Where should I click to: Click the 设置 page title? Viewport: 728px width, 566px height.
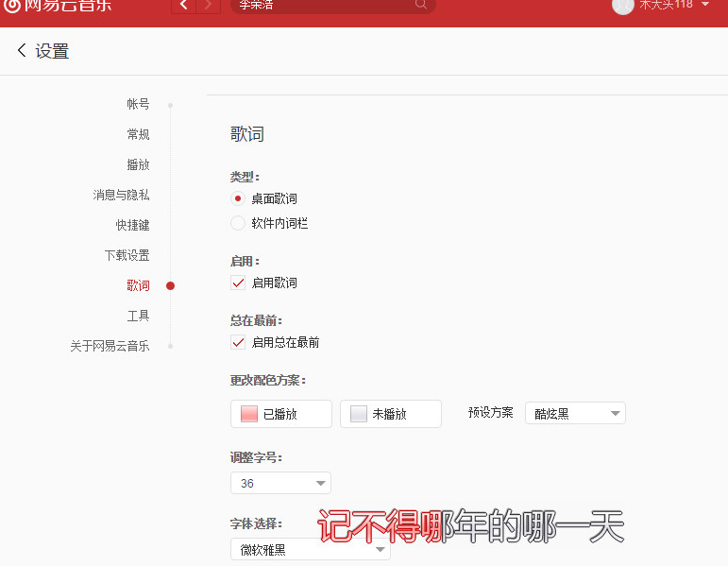[52, 51]
